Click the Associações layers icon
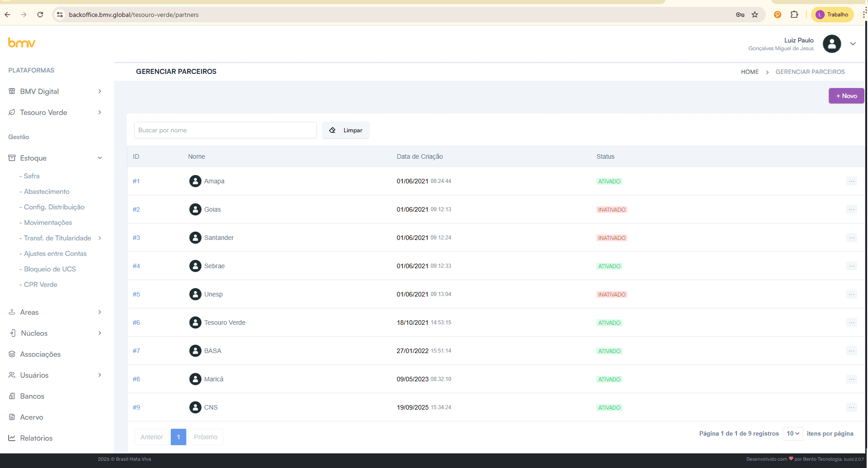 [x=12, y=354]
